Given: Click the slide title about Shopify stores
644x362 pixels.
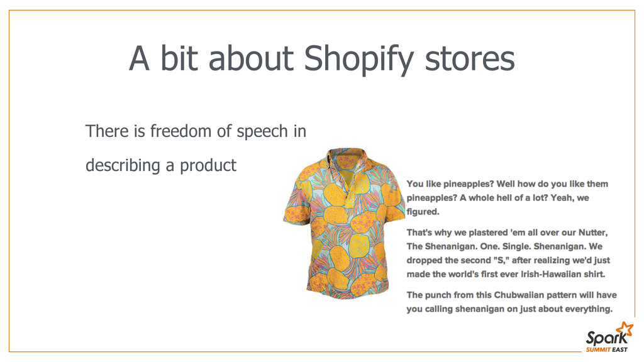Looking at the screenshot, I should (321, 59).
